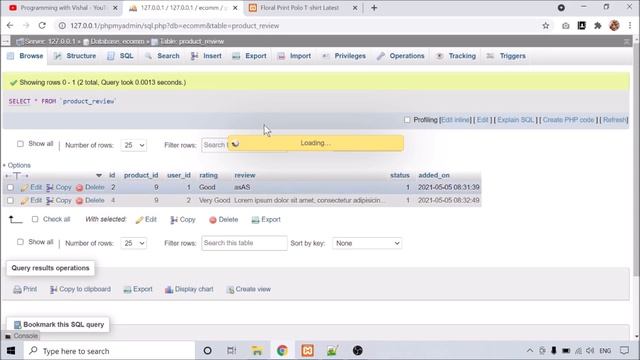Click With selected Export icon
The image size is (640, 360).
click(x=255, y=220)
